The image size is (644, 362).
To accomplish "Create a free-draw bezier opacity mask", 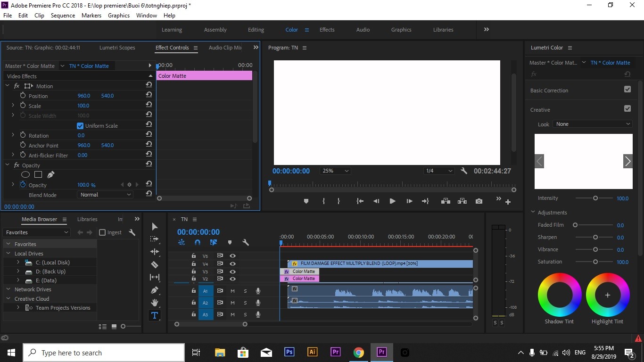I will (50, 174).
